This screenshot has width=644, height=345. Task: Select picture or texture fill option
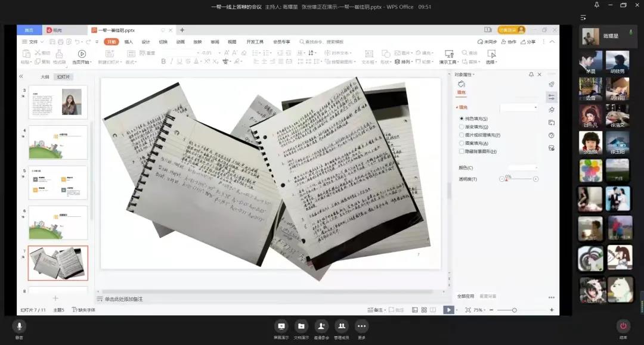[462, 135]
